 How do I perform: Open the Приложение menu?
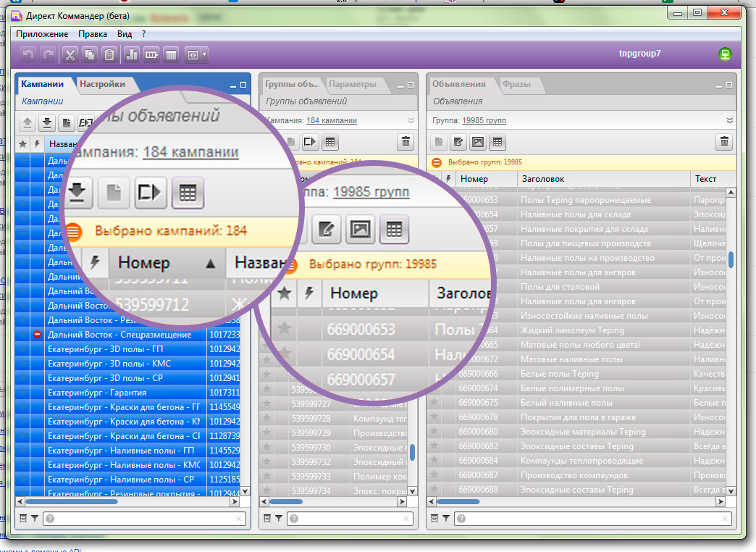point(42,34)
